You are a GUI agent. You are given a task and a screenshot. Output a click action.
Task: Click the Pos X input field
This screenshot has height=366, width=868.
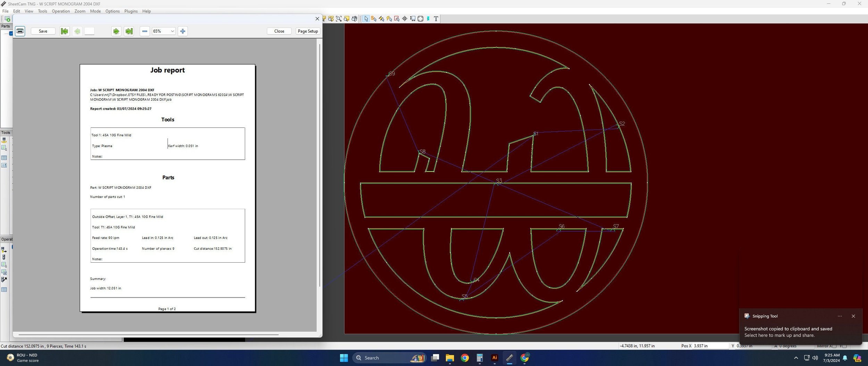711,346
